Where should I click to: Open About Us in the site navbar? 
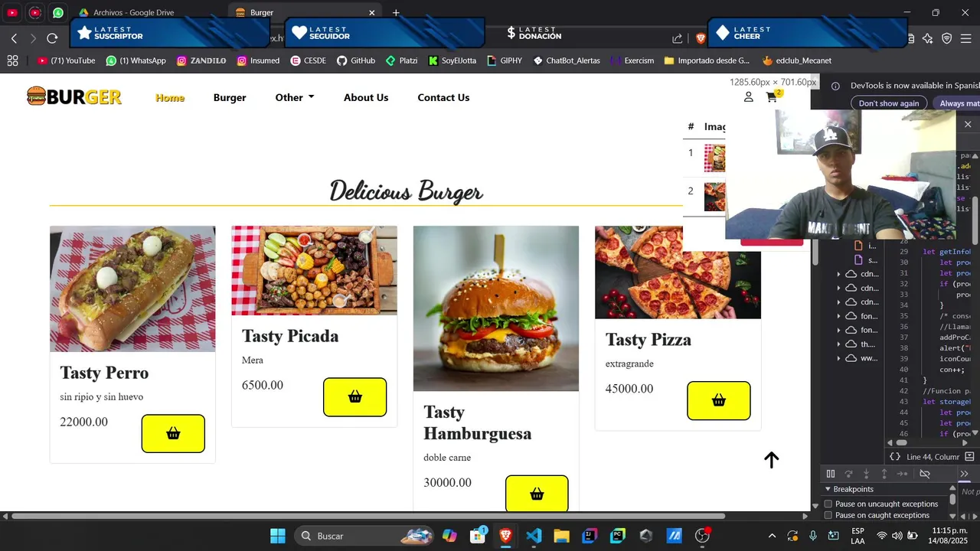point(366,97)
